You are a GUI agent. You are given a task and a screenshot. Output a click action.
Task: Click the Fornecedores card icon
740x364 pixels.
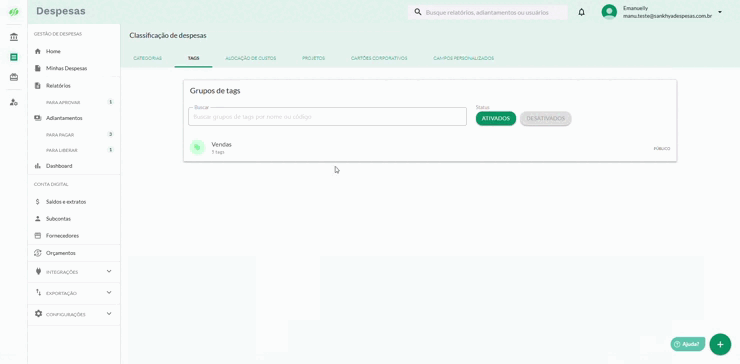(38, 236)
